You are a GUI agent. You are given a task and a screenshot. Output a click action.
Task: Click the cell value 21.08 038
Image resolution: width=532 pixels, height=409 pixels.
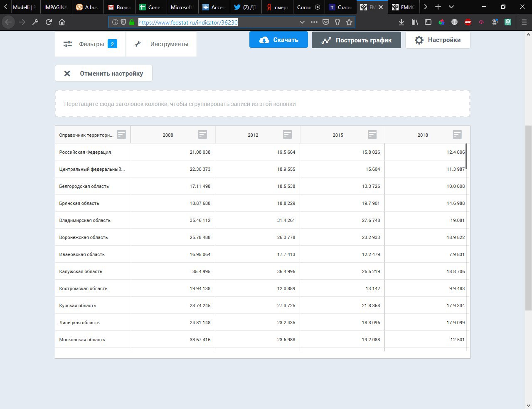pos(200,152)
